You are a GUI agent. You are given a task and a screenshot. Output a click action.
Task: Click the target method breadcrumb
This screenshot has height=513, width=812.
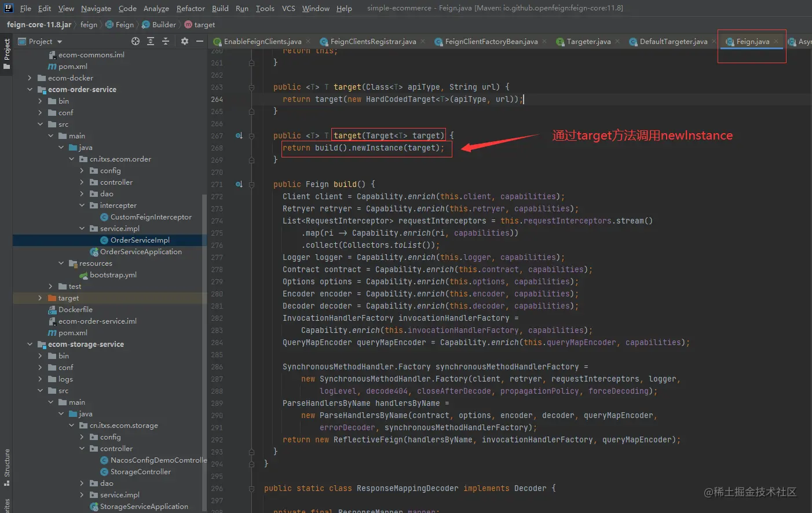200,24
